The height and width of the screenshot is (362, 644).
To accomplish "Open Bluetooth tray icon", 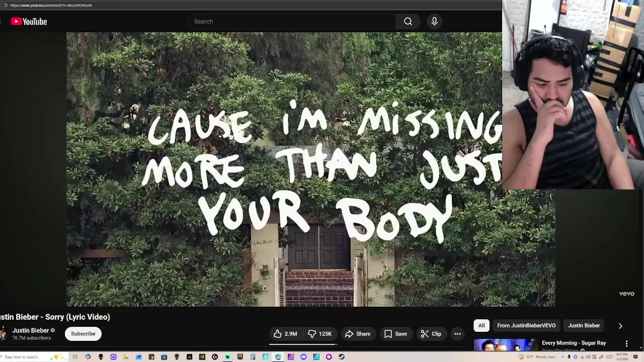I will 575,357.
